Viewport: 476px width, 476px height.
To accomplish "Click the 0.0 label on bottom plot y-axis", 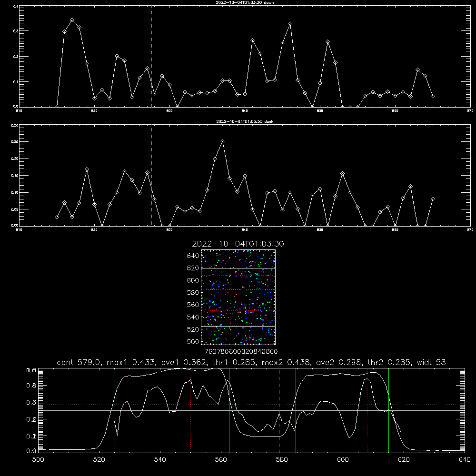I will [31, 451].
